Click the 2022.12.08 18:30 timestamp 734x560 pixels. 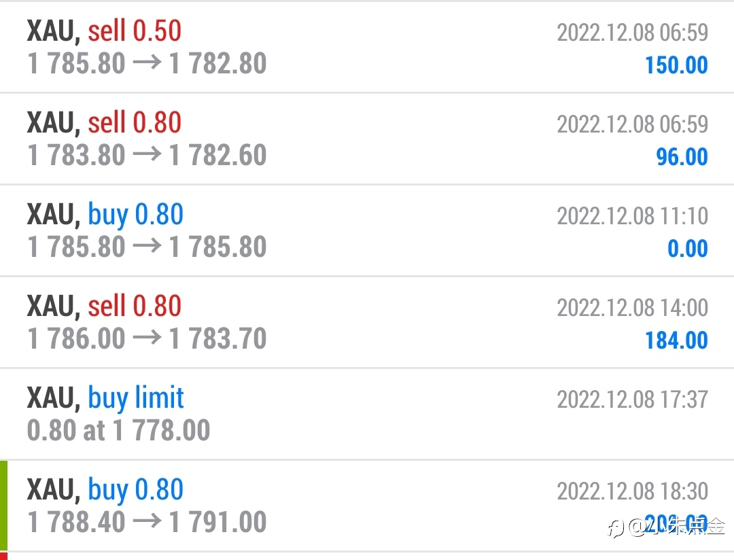pos(633,491)
